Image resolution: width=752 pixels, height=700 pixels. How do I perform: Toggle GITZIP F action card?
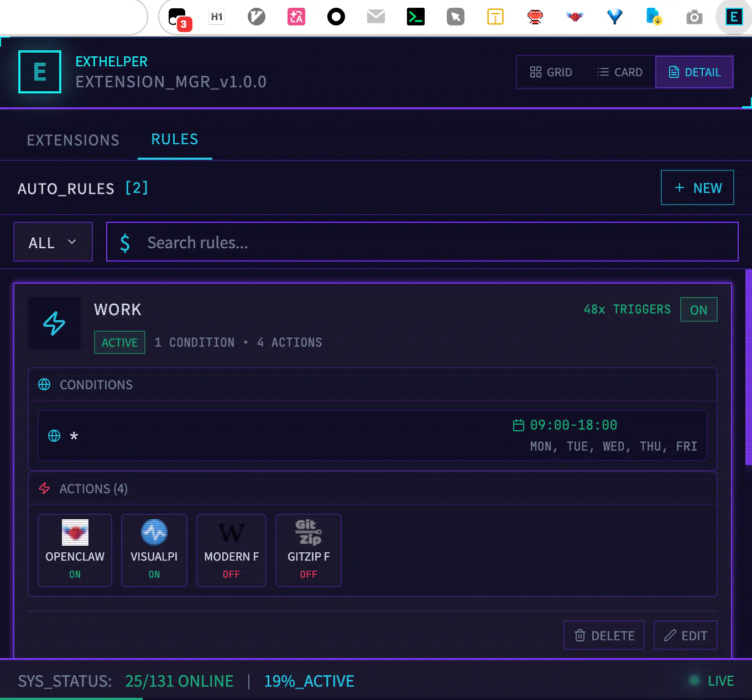coord(309,550)
